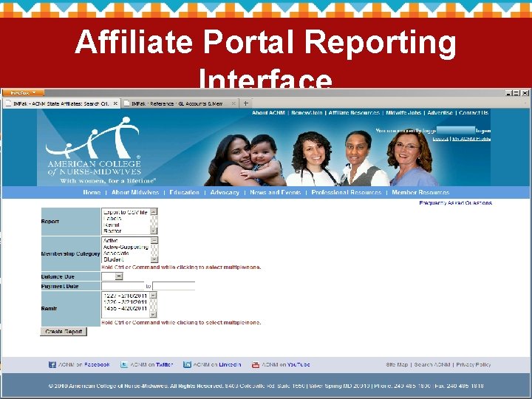Screen dimensions: 532x399
Task: Open ACNM on LinkedIn link
Action: click(217, 365)
